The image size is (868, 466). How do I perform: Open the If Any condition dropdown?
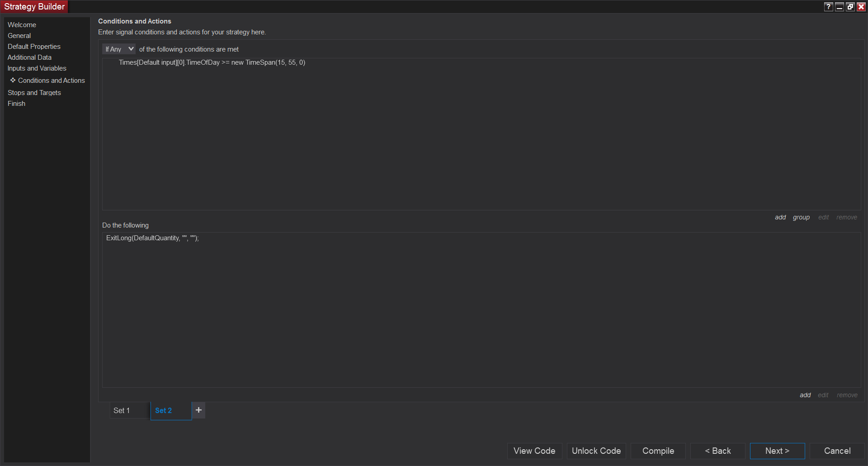(x=118, y=49)
